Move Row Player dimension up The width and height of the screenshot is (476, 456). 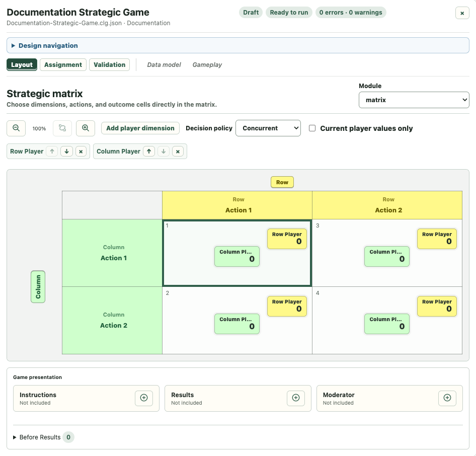click(52, 151)
